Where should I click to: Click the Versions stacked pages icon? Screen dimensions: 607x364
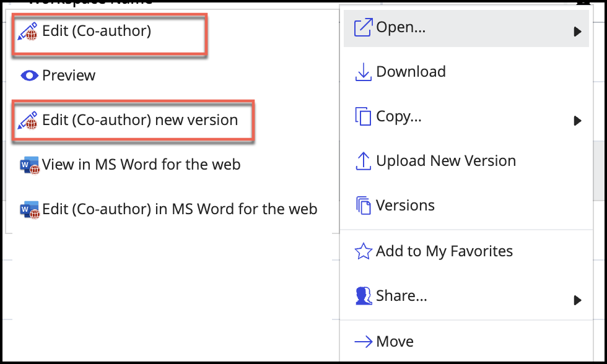(x=362, y=206)
